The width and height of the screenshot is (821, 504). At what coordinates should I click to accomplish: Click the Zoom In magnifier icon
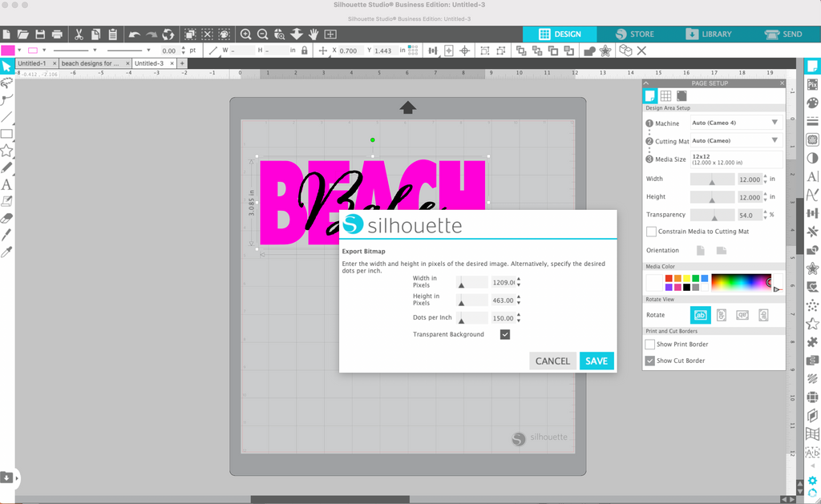tap(245, 34)
